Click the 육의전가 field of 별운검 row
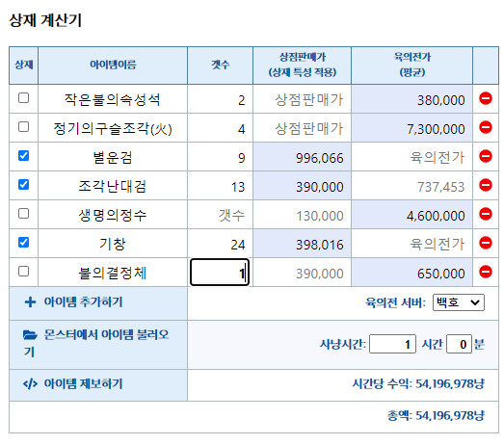This screenshot has width=504, height=445. click(x=412, y=157)
